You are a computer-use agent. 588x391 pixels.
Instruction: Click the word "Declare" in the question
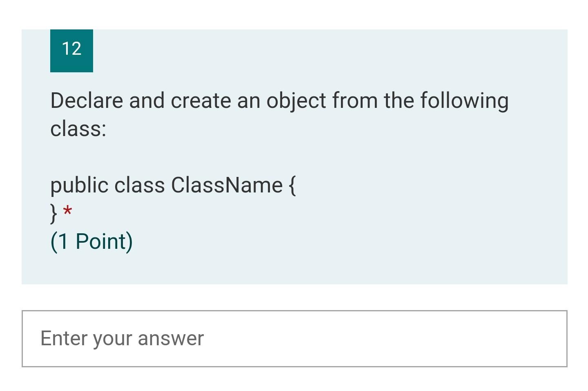pyautogui.click(x=87, y=101)
